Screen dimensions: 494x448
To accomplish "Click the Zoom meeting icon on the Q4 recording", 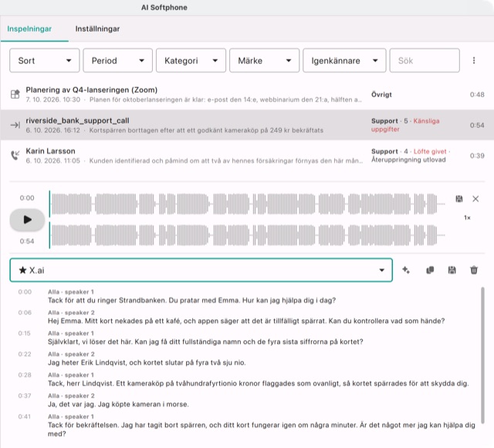I will (x=15, y=94).
